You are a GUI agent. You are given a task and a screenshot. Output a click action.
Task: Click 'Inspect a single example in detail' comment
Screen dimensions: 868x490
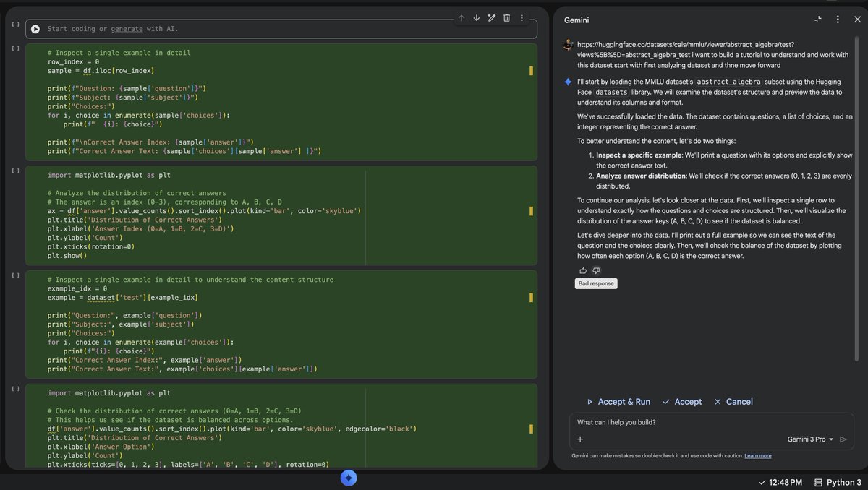click(x=119, y=53)
